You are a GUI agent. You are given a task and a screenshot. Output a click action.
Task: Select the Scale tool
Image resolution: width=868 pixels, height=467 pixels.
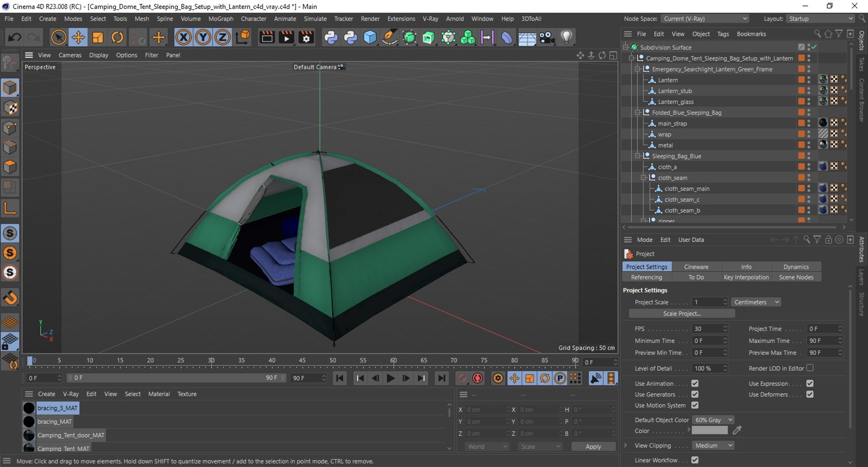coord(98,38)
